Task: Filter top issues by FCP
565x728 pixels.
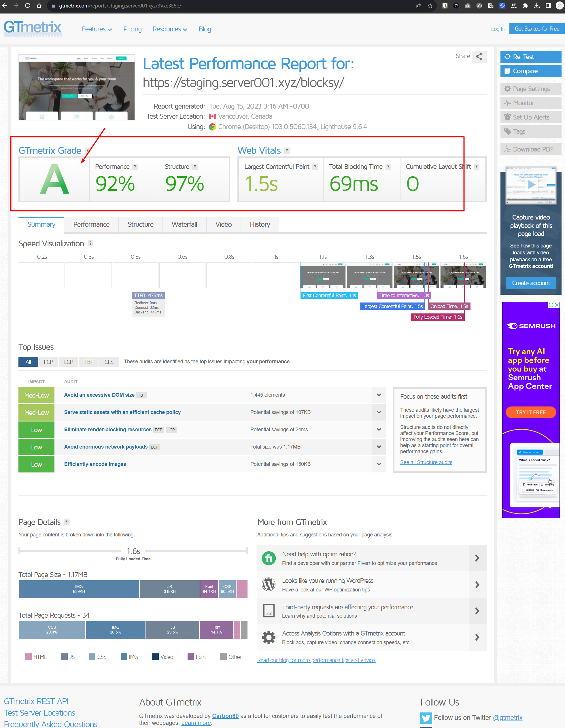Action: tap(48, 362)
